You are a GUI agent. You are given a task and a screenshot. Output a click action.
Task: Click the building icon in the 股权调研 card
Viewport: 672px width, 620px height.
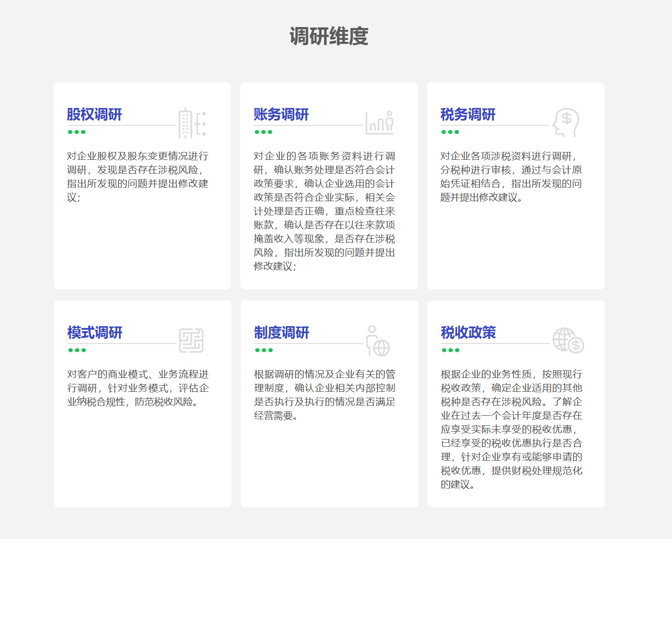[192, 123]
